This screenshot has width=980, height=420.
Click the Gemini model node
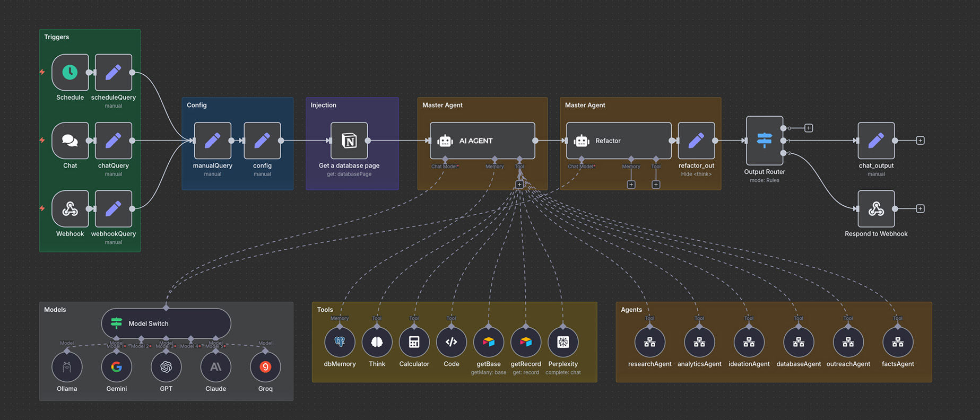(x=116, y=367)
